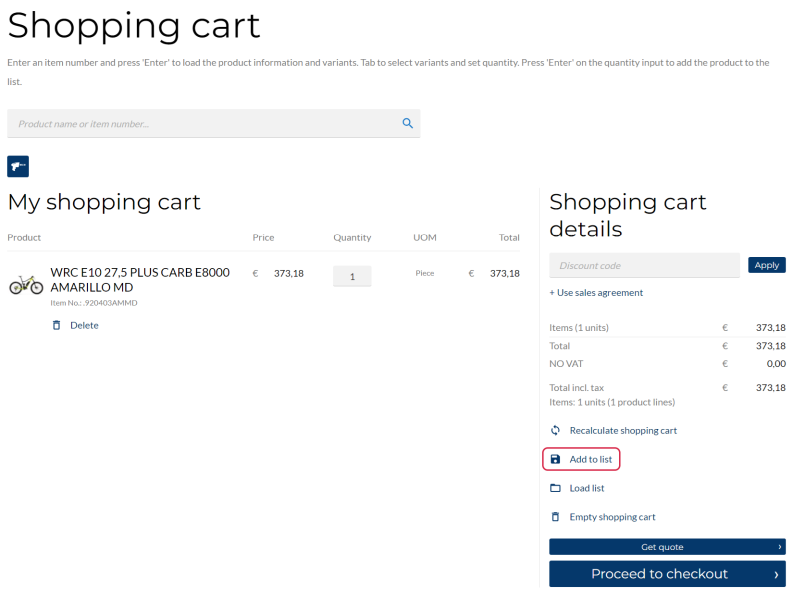Apply the discount code
This screenshot has width=793, height=600.
(767, 265)
